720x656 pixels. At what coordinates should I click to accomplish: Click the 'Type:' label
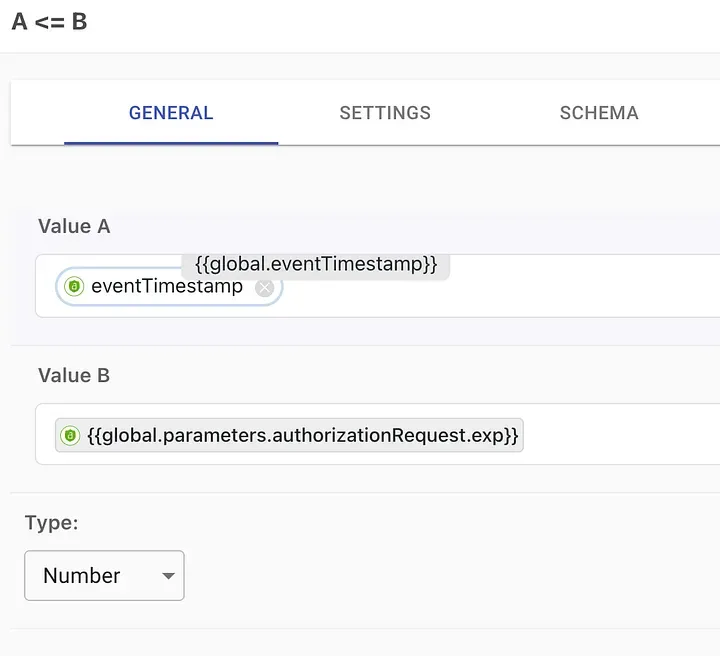pos(51,523)
